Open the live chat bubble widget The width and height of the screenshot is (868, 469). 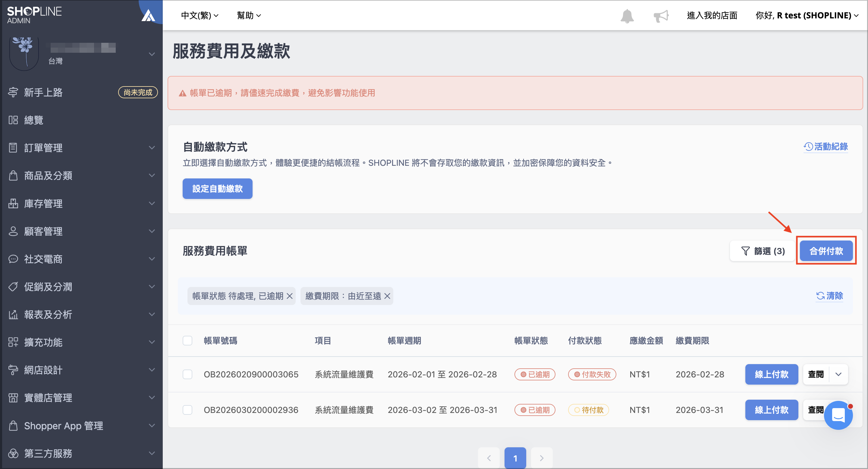(x=838, y=415)
